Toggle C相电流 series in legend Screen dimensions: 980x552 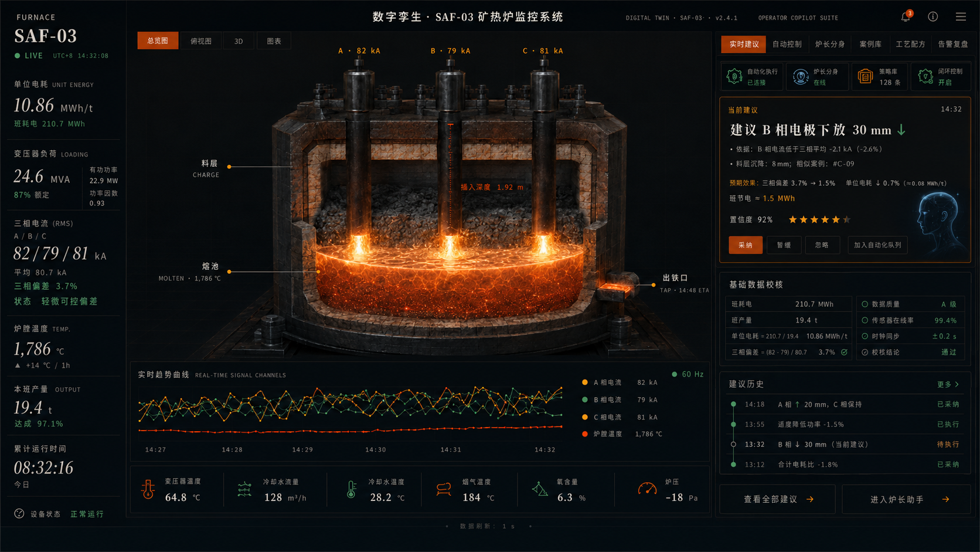(620, 417)
